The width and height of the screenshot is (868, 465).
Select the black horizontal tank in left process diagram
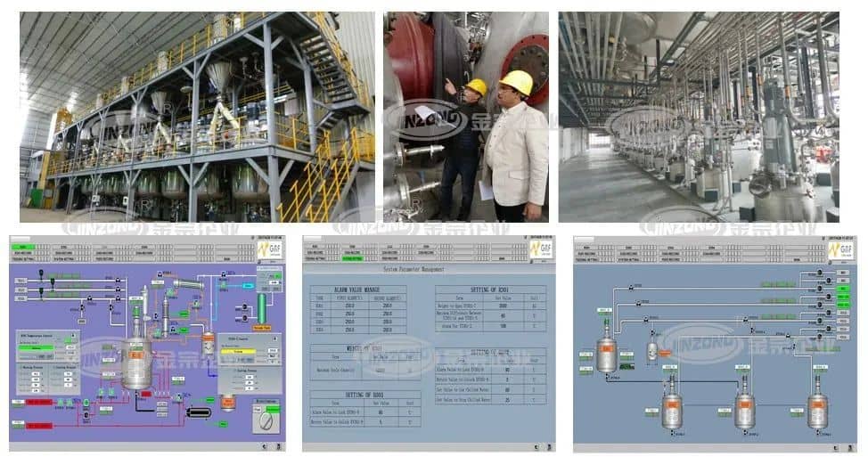coord(199,412)
